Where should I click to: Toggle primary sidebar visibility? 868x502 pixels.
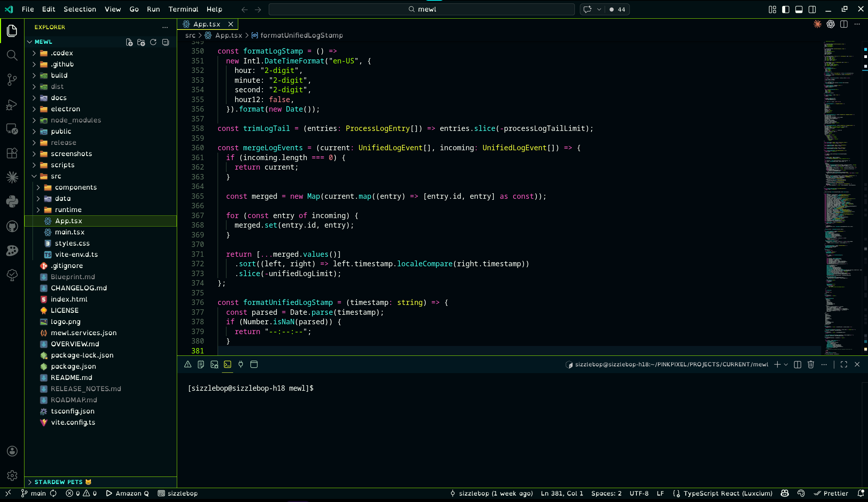(x=786, y=9)
